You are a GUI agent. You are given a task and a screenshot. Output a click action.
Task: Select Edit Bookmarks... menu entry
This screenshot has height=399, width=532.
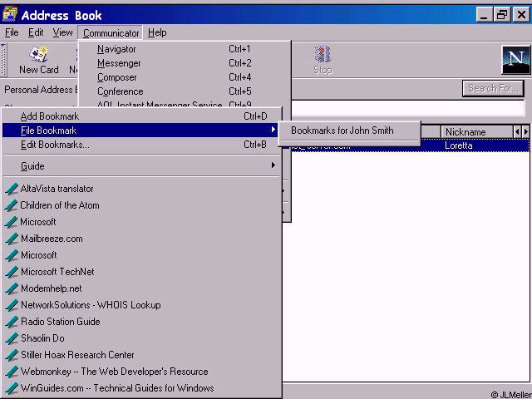tap(141, 145)
